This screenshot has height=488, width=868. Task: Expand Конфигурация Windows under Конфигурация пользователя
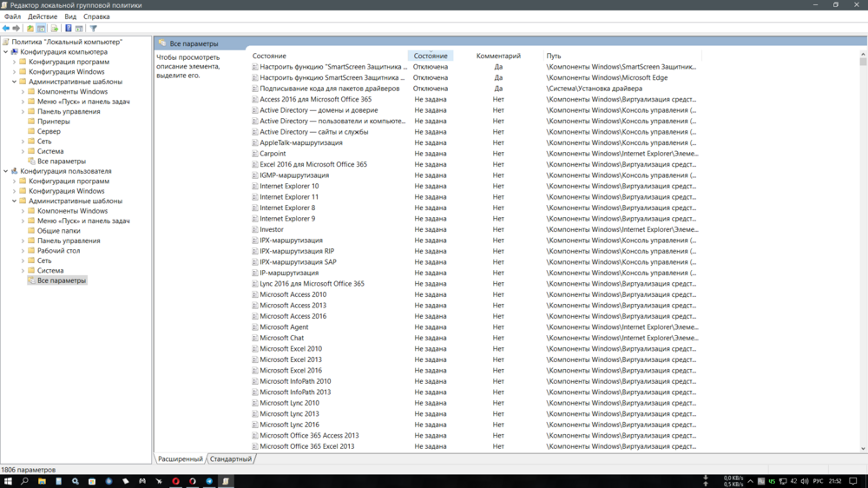15,191
